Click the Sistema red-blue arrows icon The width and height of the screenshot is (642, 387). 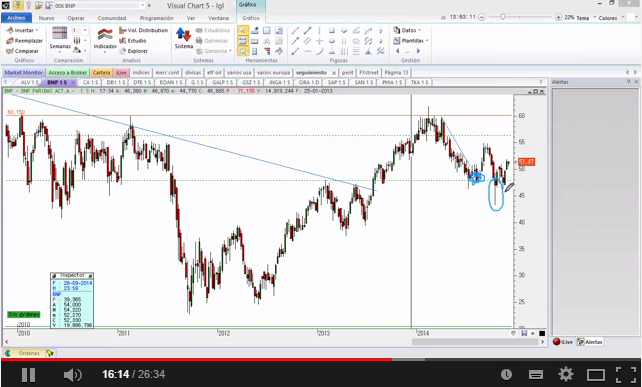(183, 35)
